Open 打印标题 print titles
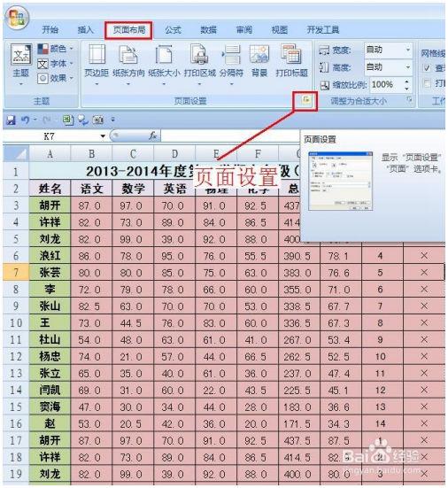Viewport: 448px width, 488px height. click(291, 61)
